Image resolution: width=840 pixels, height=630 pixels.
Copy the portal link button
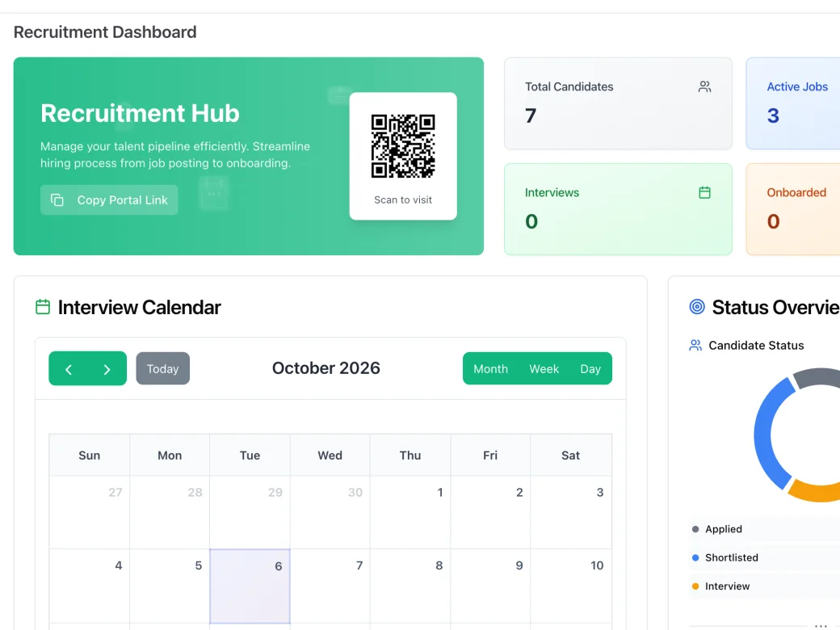coord(109,199)
